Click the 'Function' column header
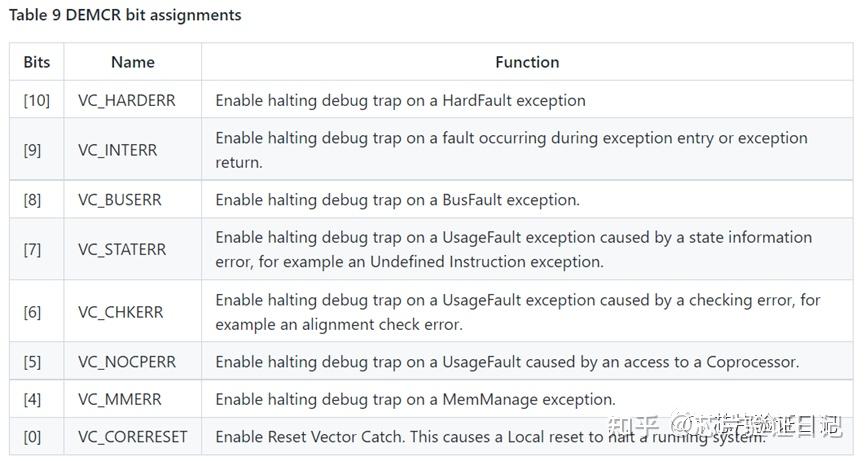 [x=527, y=62]
